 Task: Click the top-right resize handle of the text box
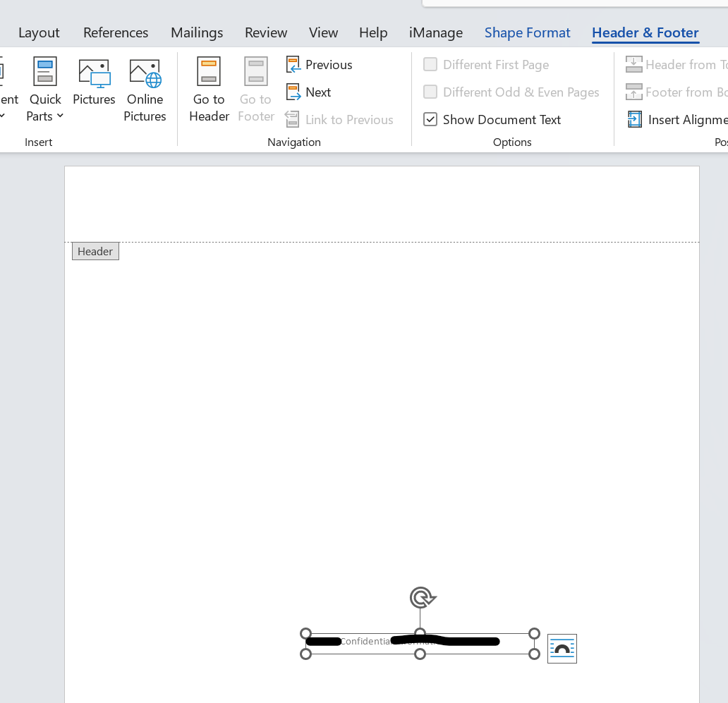pos(534,634)
